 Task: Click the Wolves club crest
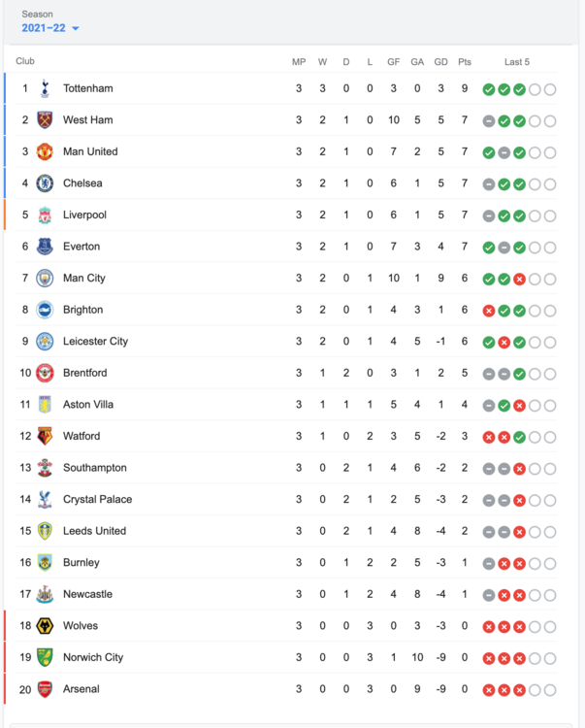45,626
